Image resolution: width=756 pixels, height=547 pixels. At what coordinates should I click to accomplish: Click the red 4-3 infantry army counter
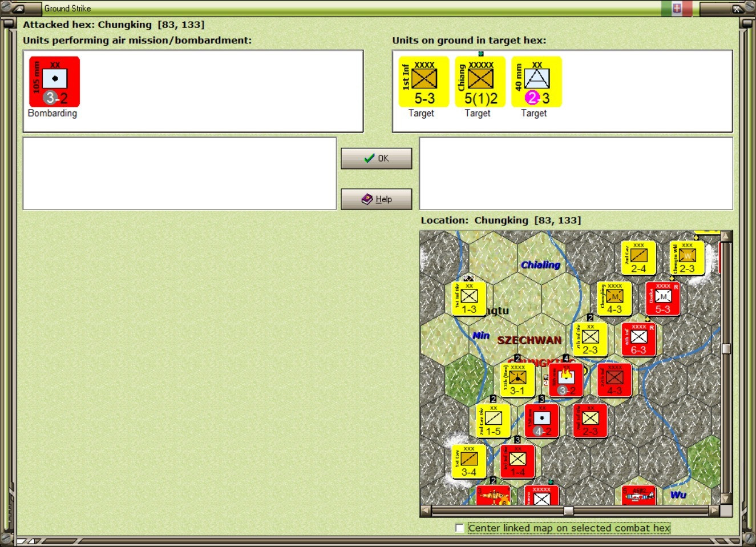[x=614, y=380]
